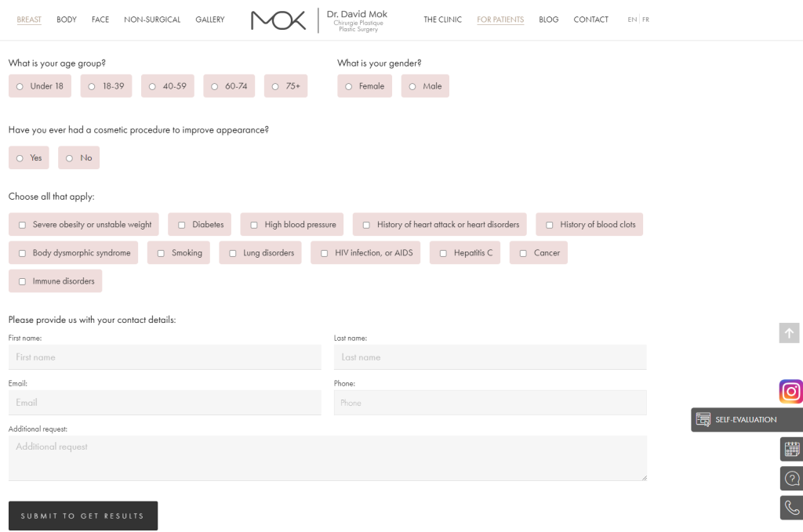Open the clinic's Instagram page

click(x=790, y=391)
